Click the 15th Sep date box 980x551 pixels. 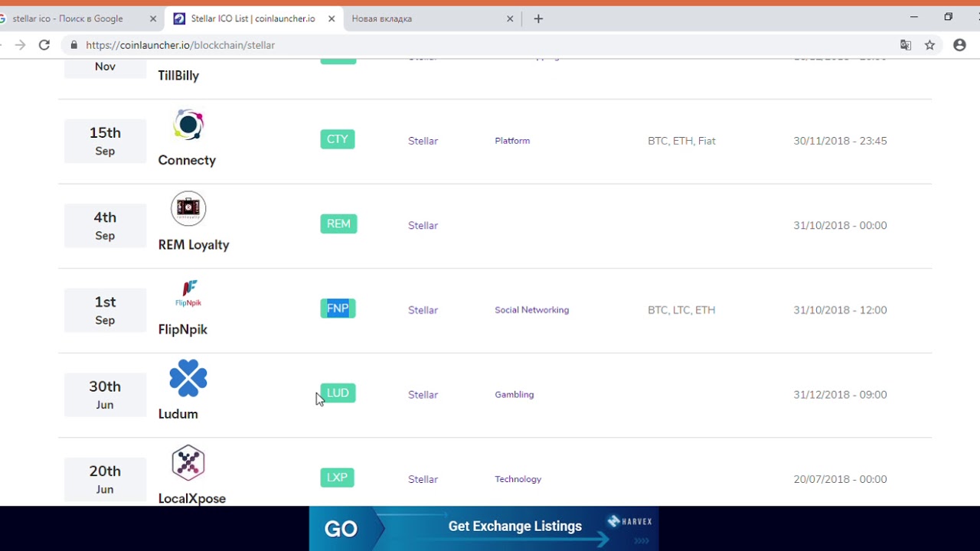coord(105,141)
